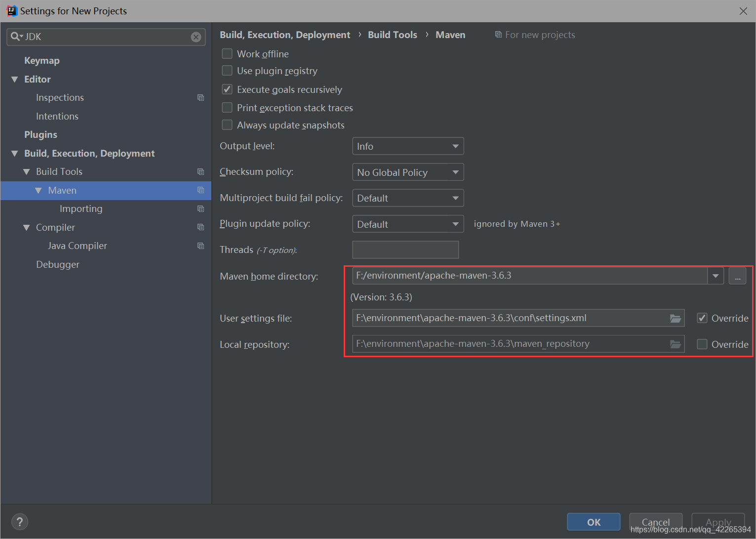The image size is (756, 539).
Task: Clear the JDK search field
Action: point(196,37)
